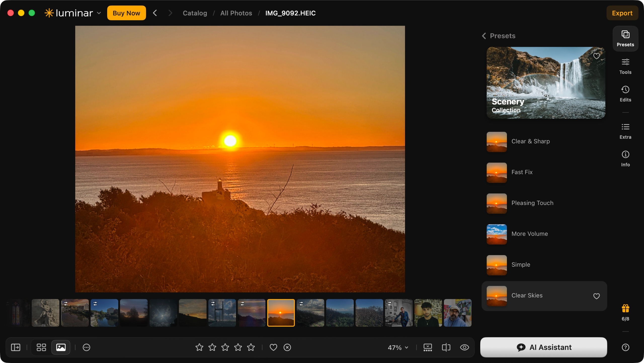Open the Scenery Collection banner
The width and height of the screenshot is (644, 363).
pos(546,83)
